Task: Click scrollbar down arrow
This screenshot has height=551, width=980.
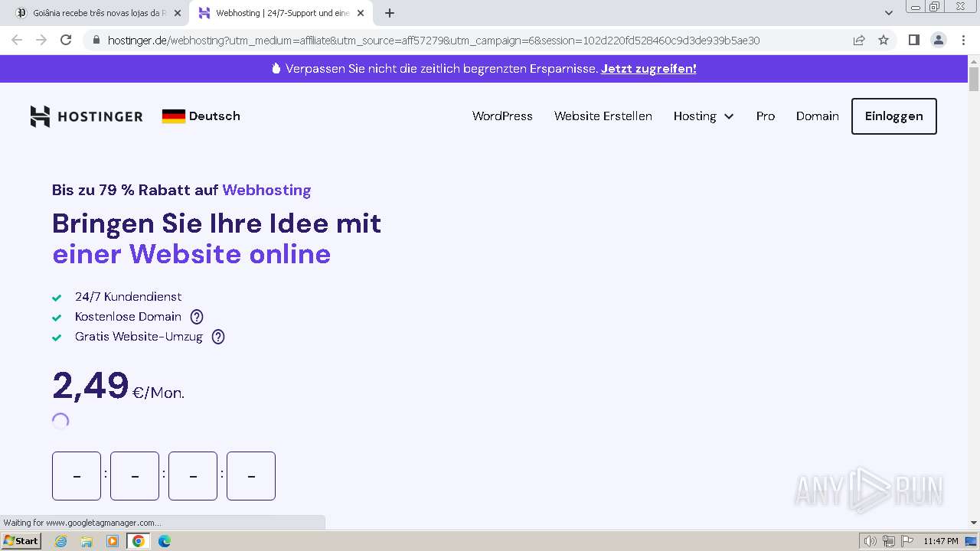Action: [974, 523]
